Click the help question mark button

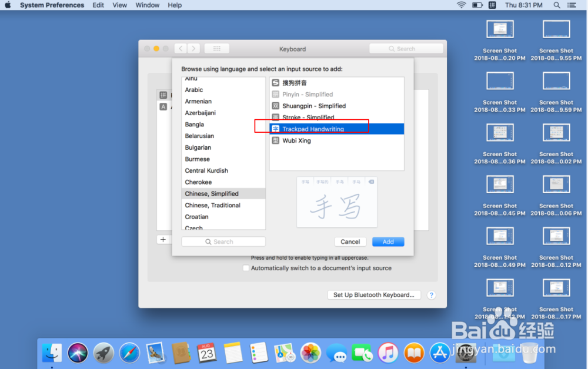point(431,295)
